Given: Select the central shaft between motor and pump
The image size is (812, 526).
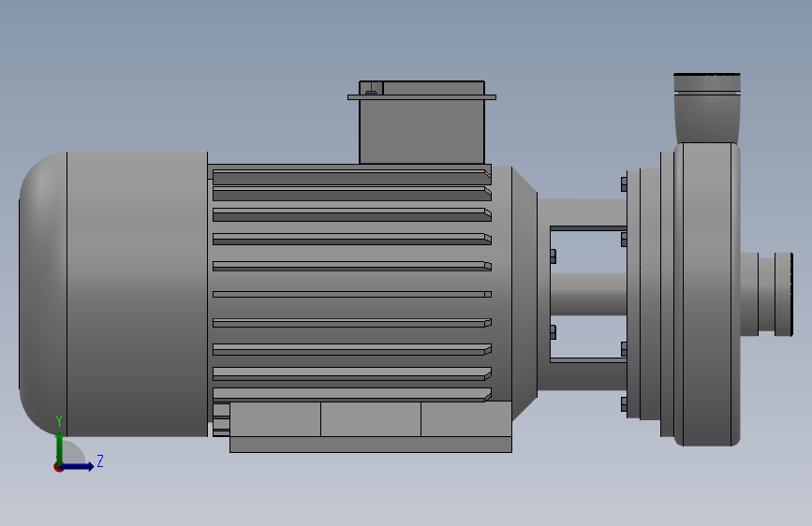Looking at the screenshot, I should pyautogui.click(x=589, y=294).
